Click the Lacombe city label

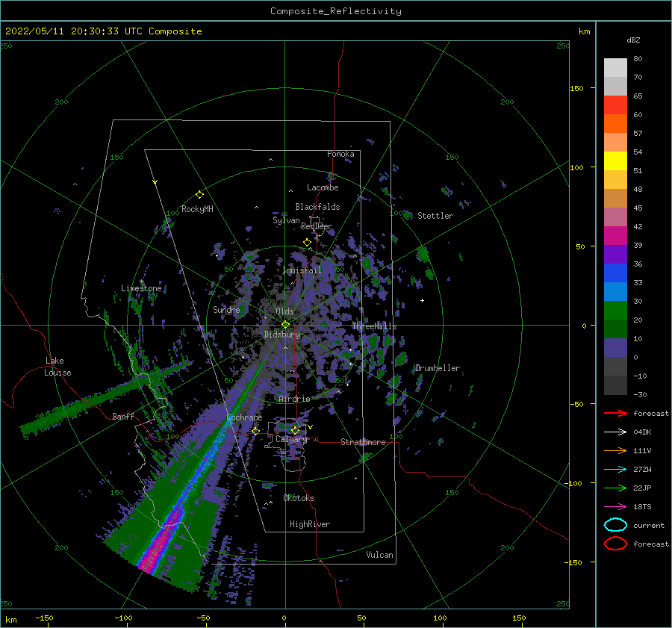point(323,187)
